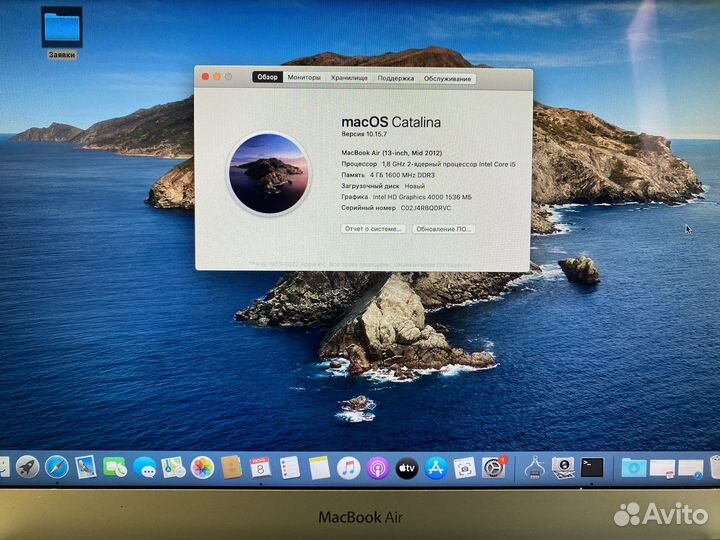Click the Процессор 1,8 GHz line
720x540 pixels.
(x=428, y=164)
